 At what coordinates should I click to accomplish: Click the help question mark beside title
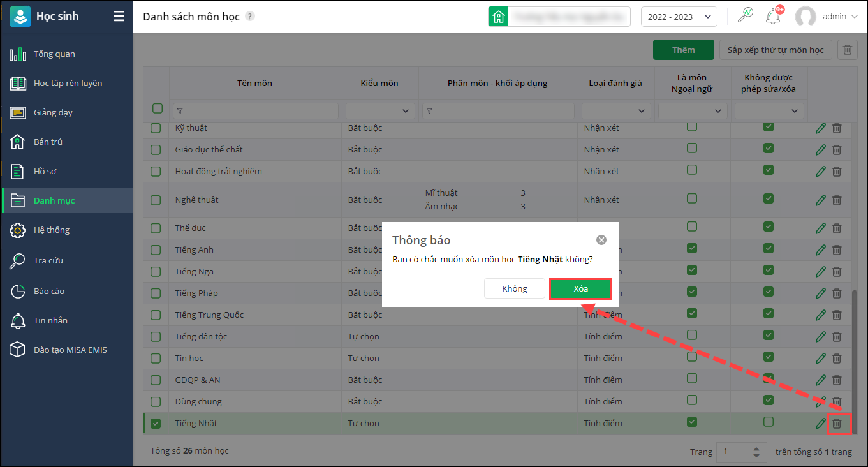tap(250, 17)
